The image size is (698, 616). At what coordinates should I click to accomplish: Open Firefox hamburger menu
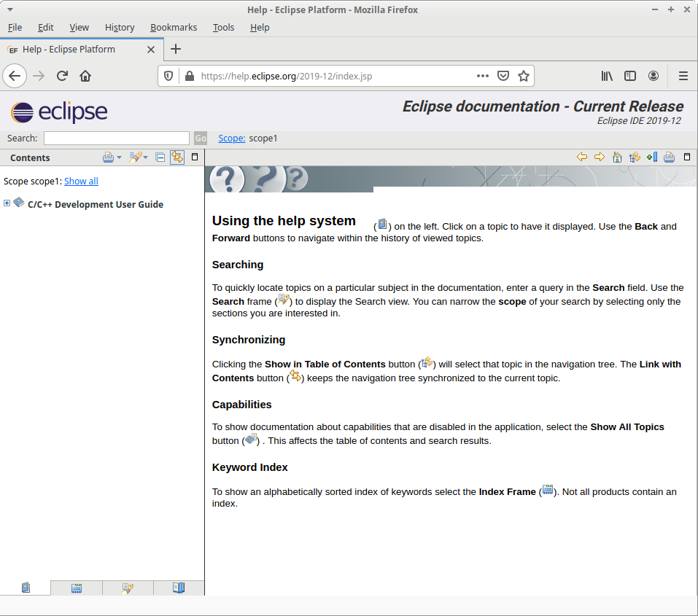tap(683, 76)
